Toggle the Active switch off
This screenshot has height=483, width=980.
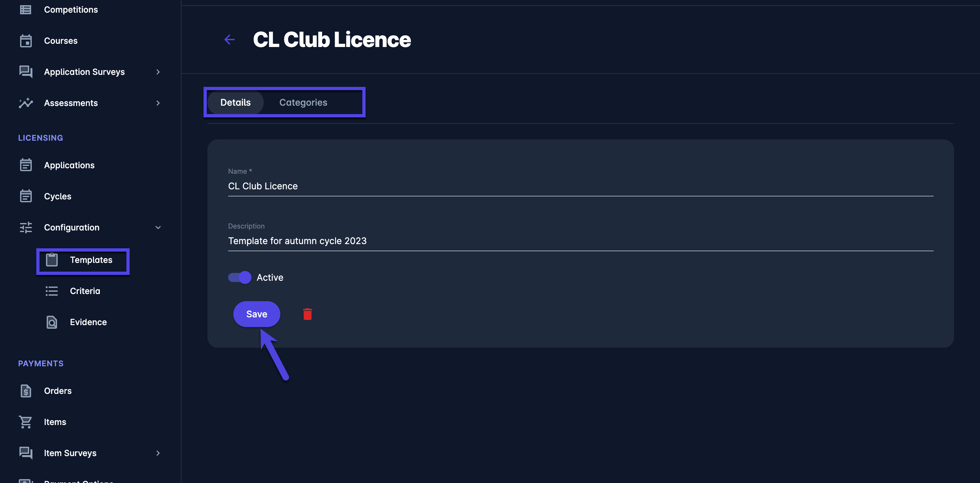pyautogui.click(x=240, y=277)
